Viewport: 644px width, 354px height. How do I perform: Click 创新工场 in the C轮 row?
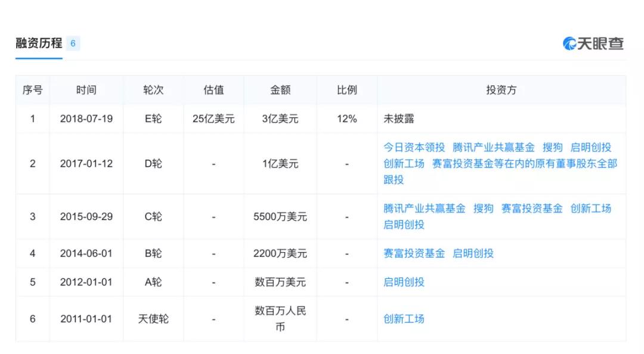point(590,209)
